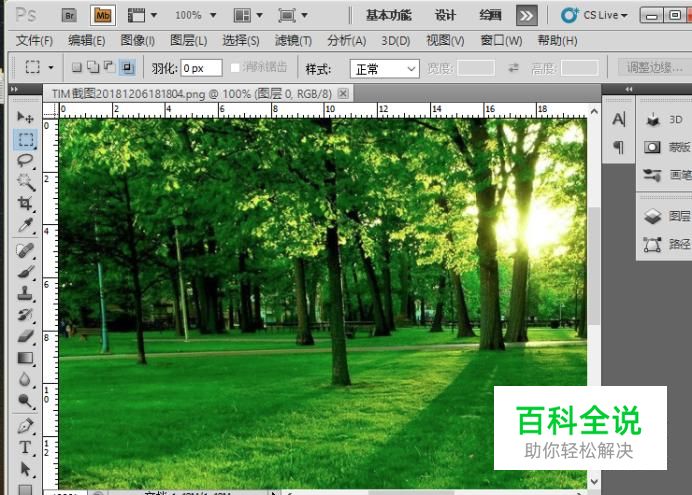Open the Character panel icon
Image resolution: width=692 pixels, height=495 pixels.
click(619, 119)
